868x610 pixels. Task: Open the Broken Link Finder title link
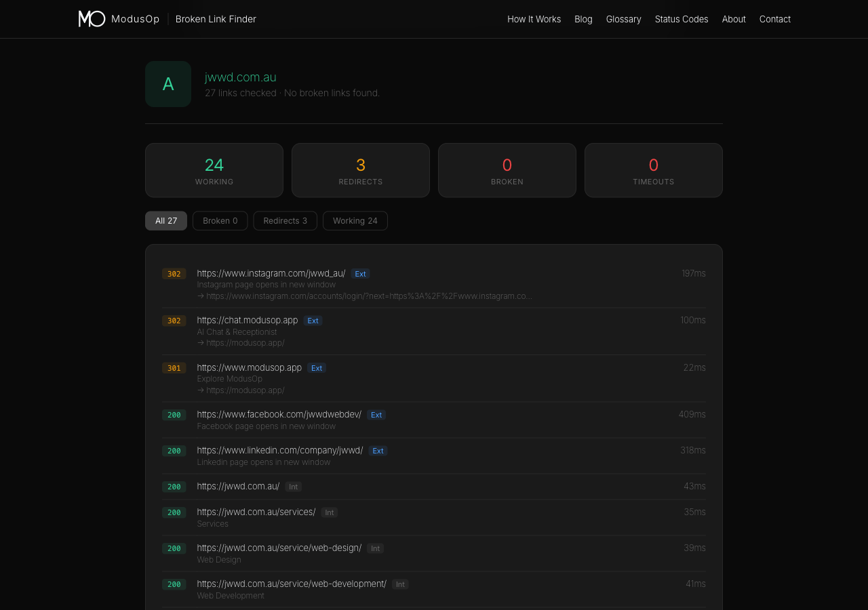coord(216,19)
